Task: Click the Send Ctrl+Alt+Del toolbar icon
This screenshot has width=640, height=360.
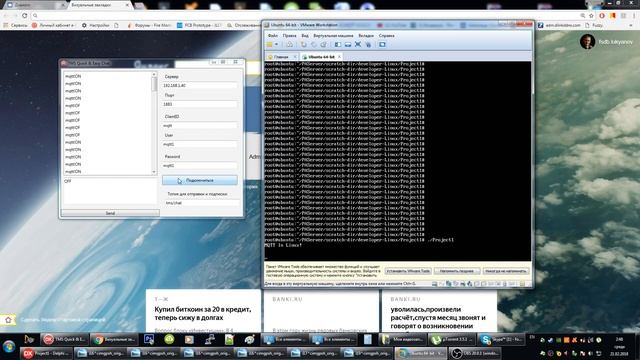Action: click(x=289, y=44)
